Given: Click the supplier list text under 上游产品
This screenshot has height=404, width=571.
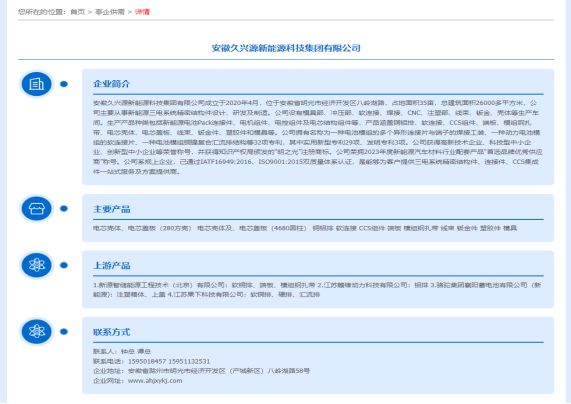Looking at the screenshot, I should coord(317,290).
